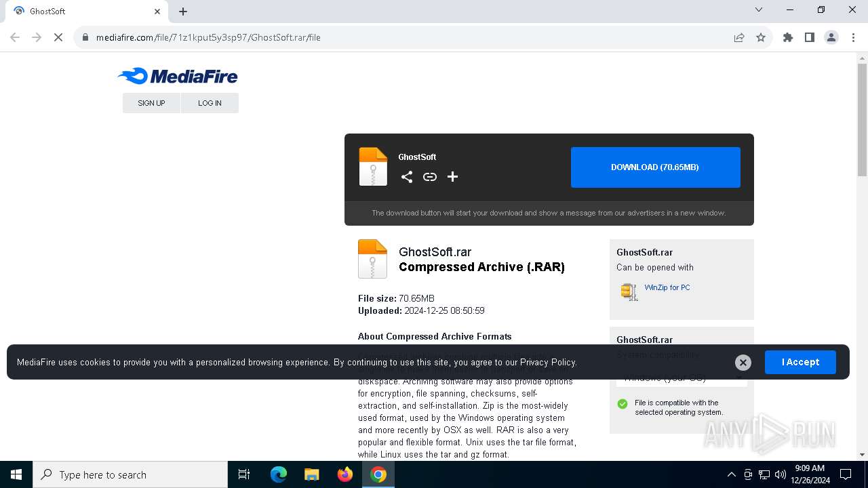
Task: Click the taskbar search box
Action: pyautogui.click(x=130, y=474)
